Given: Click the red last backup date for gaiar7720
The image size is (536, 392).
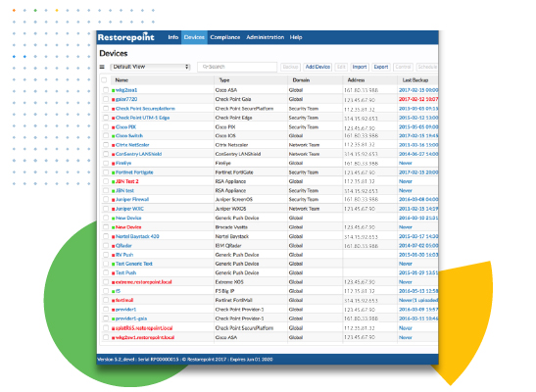Looking at the screenshot, I should 418,99.
